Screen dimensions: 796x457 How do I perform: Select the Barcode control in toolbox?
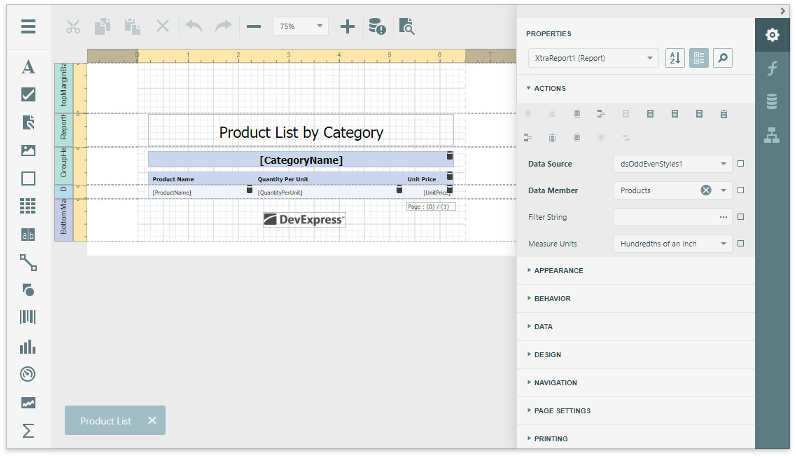pyautogui.click(x=28, y=318)
